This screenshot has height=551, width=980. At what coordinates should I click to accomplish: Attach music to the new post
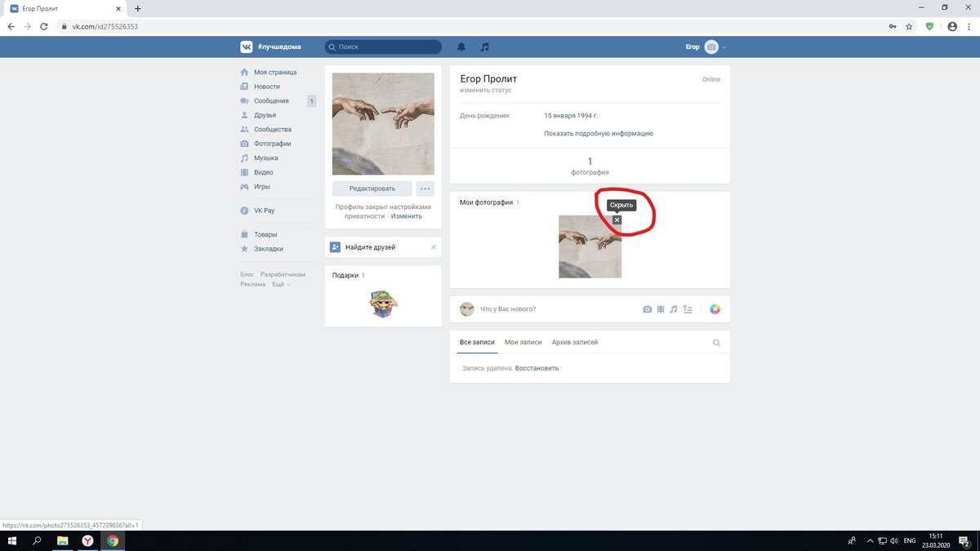(x=674, y=309)
